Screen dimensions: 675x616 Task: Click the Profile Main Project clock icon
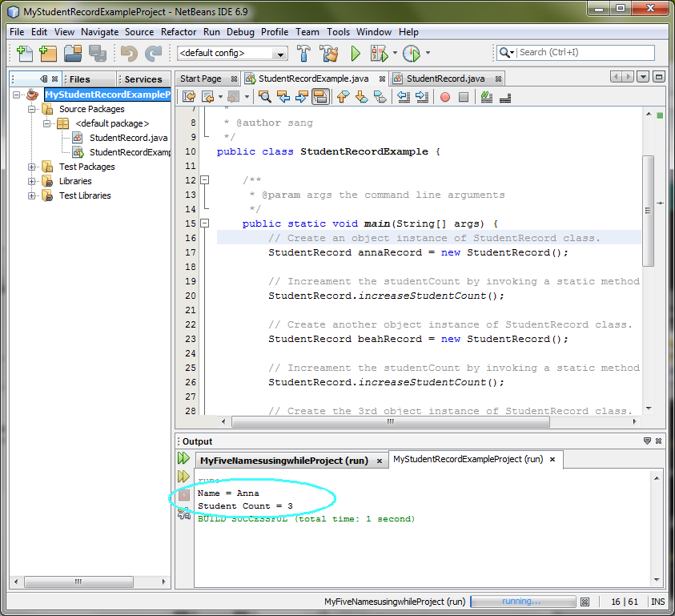tap(412, 54)
